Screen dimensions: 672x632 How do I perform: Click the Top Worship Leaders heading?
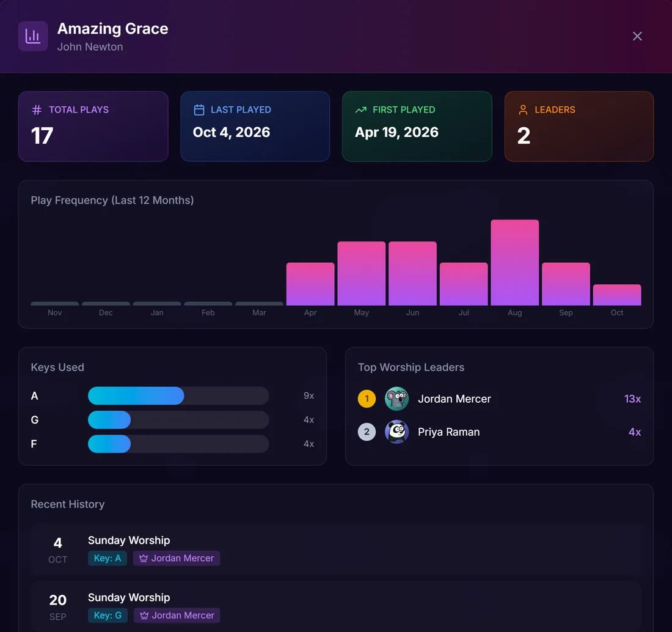click(x=411, y=367)
